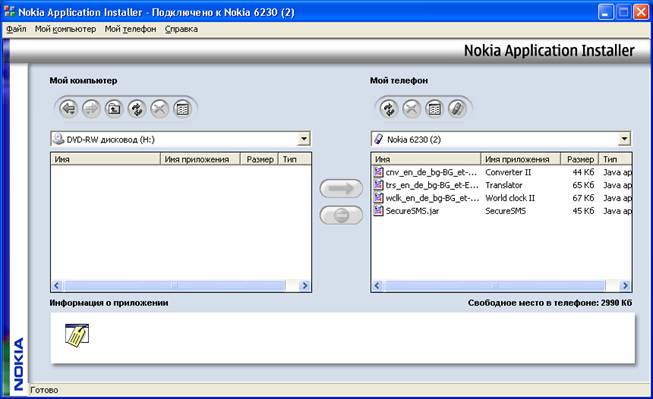
Task: Click the SecureSMS.jar file icon
Action: click(x=378, y=210)
